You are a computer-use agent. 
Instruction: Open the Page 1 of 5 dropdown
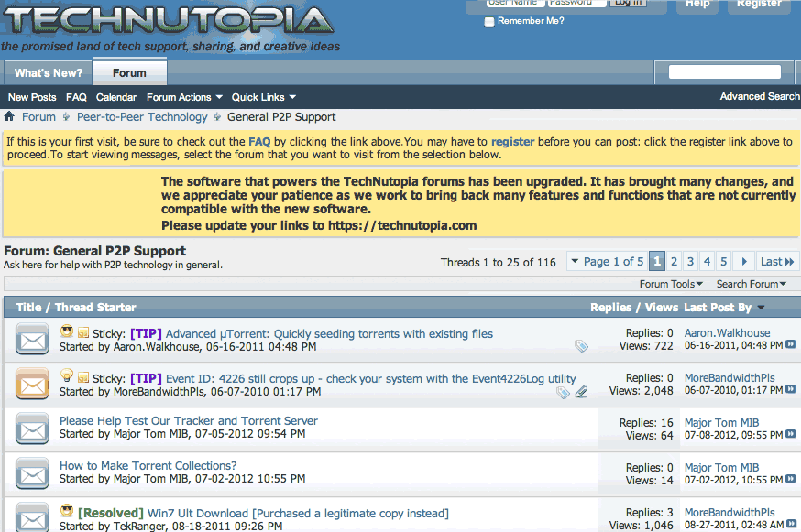(x=607, y=262)
